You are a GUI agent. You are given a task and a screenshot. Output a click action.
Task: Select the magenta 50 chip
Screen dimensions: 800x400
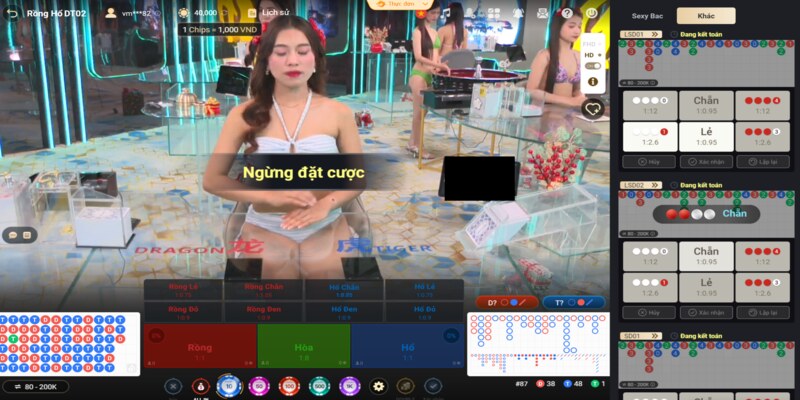[x=259, y=386]
